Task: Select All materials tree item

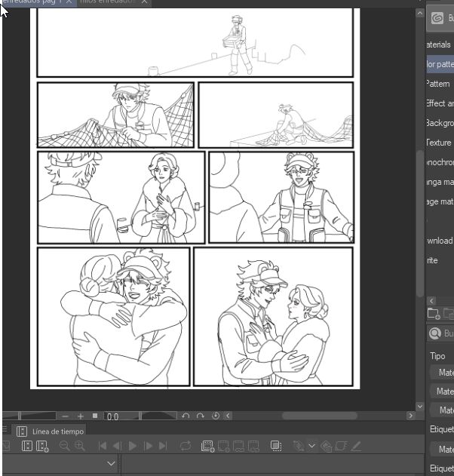Action: pyautogui.click(x=440, y=45)
